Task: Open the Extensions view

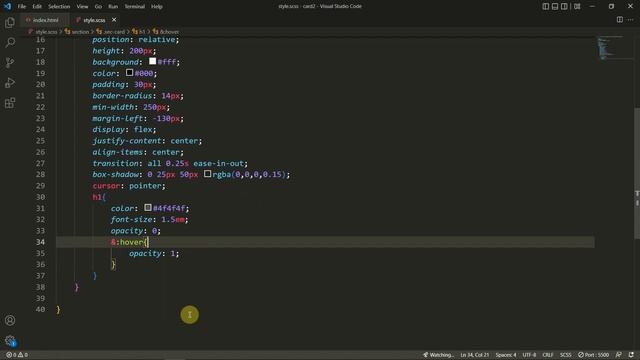Action: click(x=10, y=102)
